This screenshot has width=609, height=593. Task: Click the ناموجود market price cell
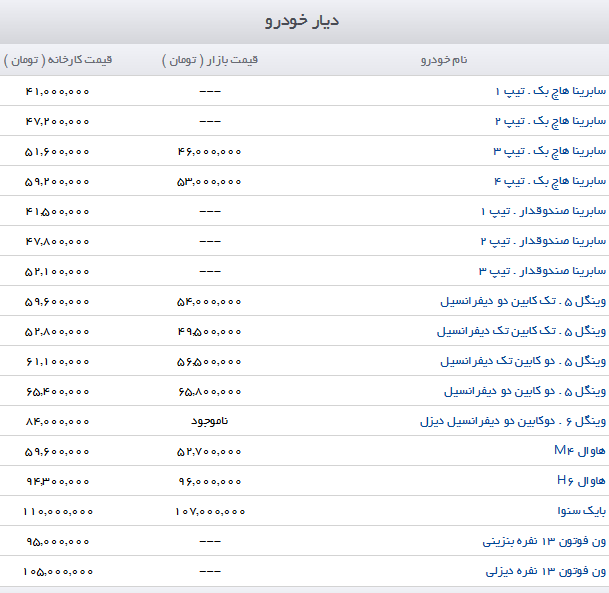[210, 421]
